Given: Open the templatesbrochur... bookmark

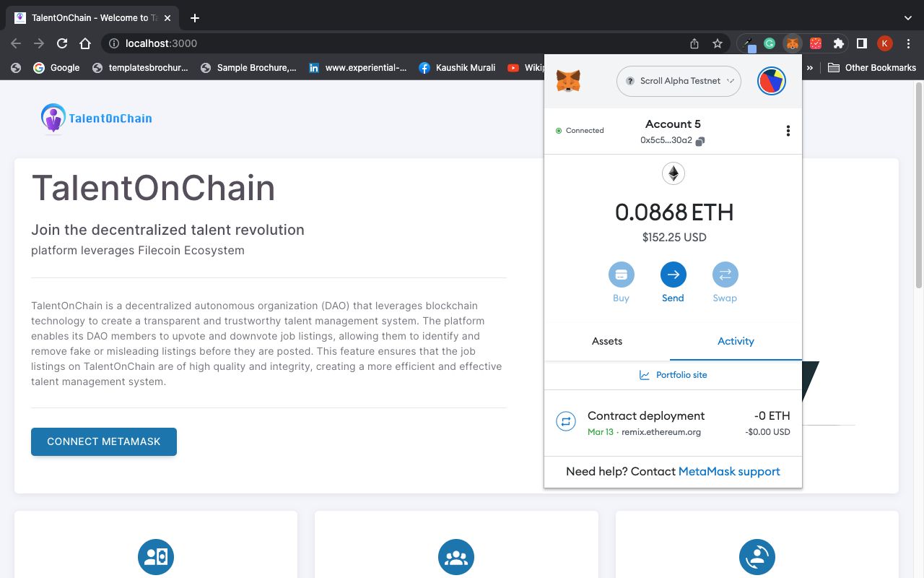Looking at the screenshot, I should 140,67.
